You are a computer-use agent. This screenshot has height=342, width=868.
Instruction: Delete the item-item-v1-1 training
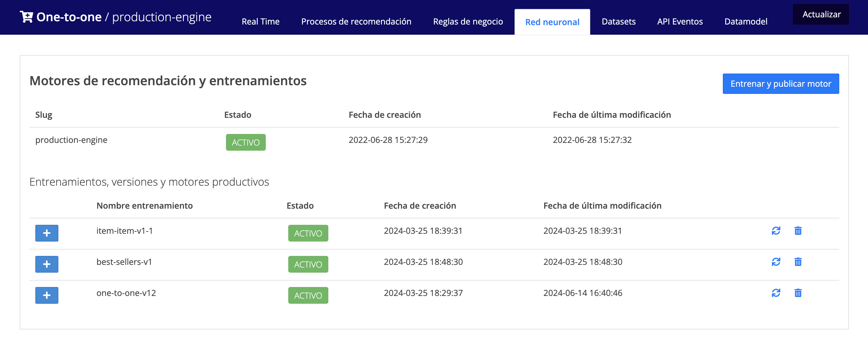click(x=798, y=230)
